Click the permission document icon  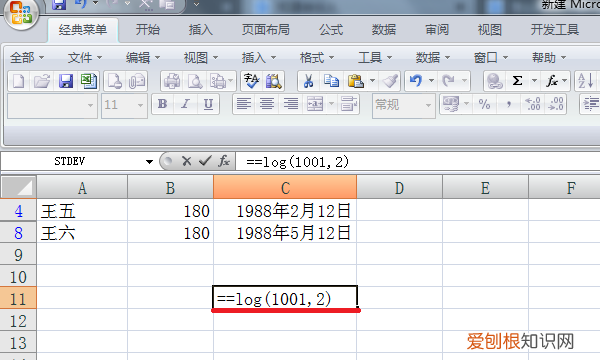pos(114,81)
